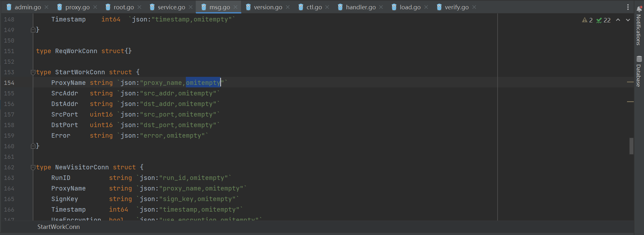Click the SrcPort field name
Viewport: 644px width, 235px height.
65,115
